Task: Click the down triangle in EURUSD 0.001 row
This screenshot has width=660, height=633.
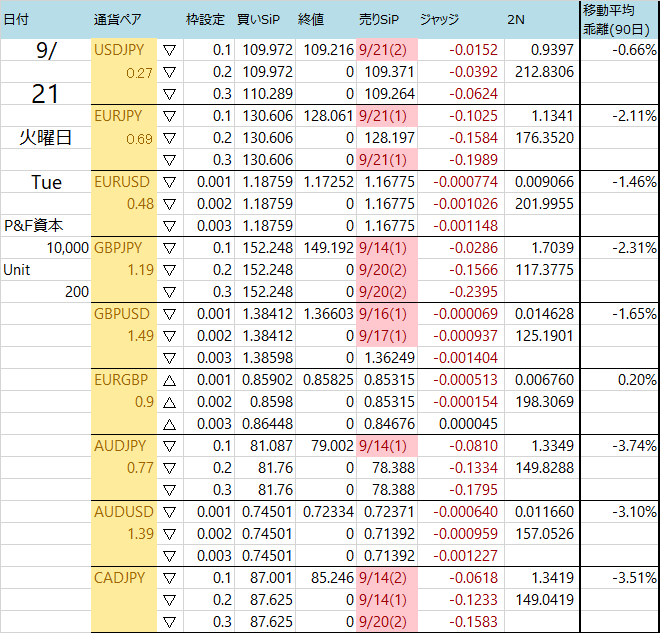Action: 169,182
